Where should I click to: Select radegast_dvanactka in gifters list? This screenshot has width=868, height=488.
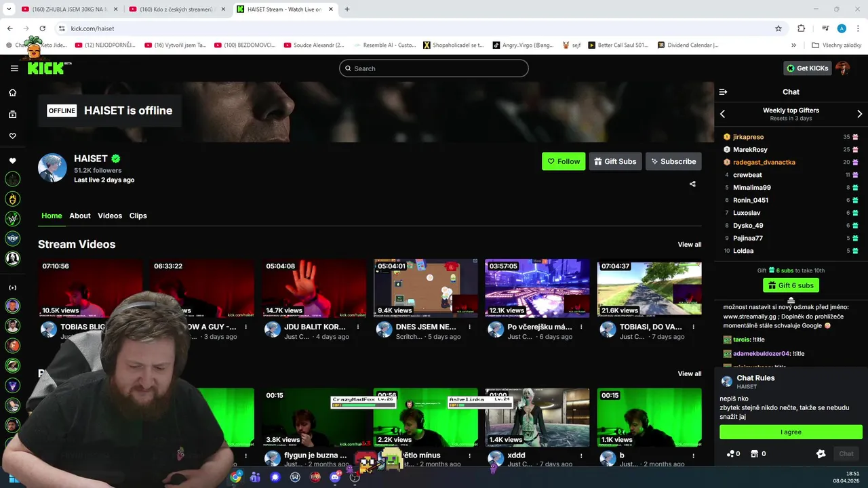pos(764,163)
